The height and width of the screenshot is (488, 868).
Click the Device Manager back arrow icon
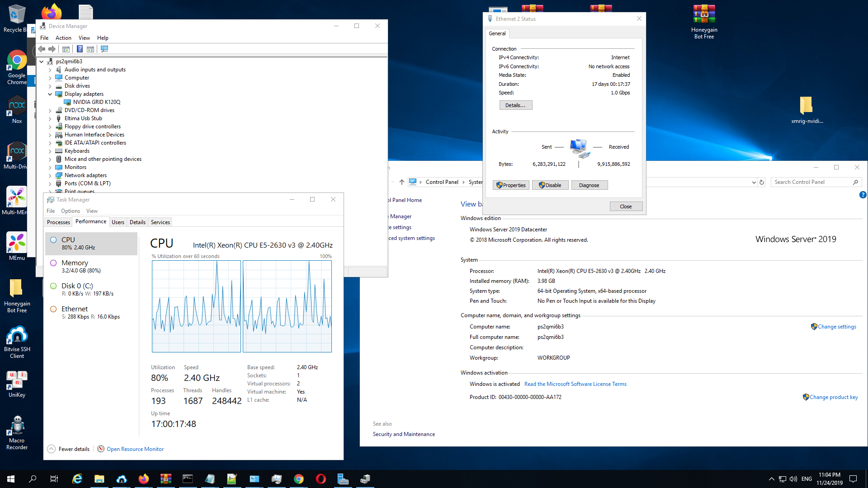point(42,49)
